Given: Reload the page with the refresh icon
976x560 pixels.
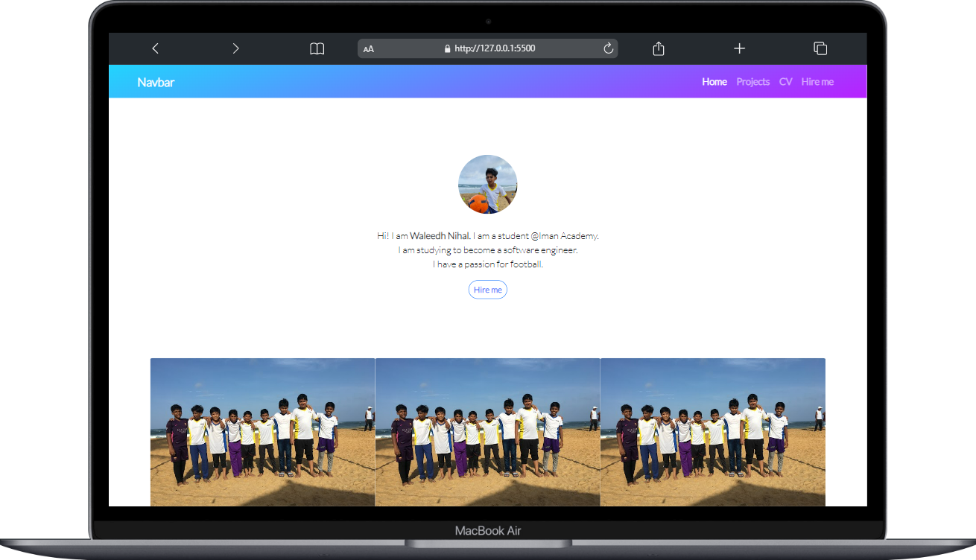Looking at the screenshot, I should click(x=608, y=48).
